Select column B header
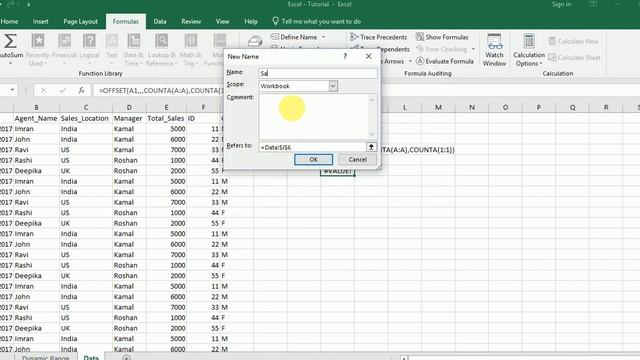The image size is (640, 360). 36,107
